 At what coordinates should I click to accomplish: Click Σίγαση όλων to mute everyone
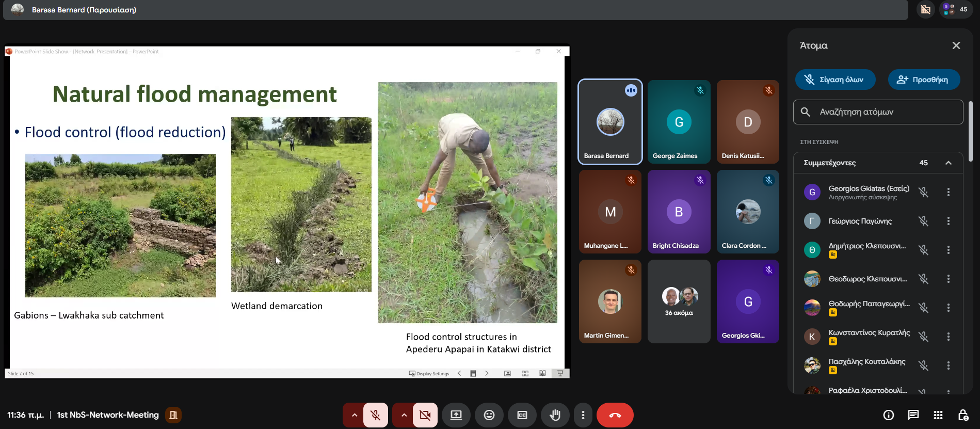coord(835,80)
